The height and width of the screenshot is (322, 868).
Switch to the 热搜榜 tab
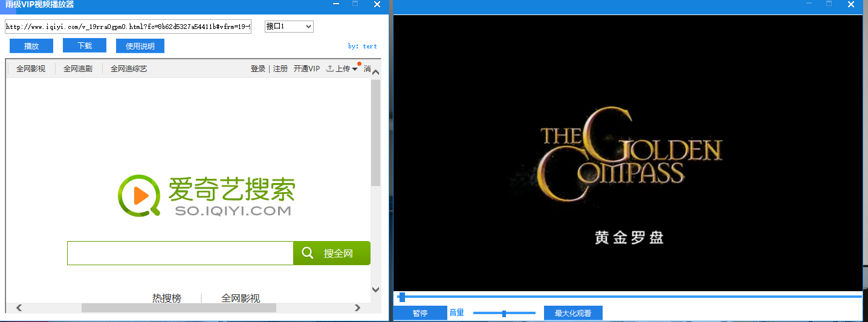point(167,298)
